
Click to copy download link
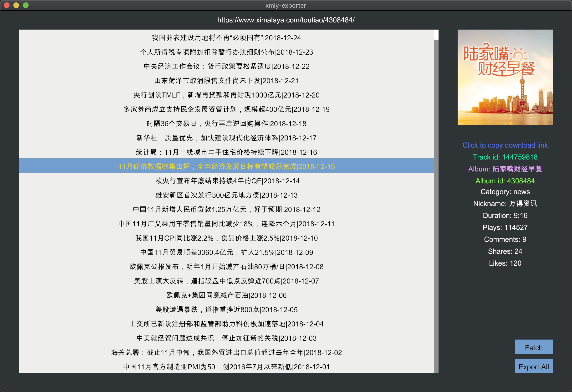pos(505,145)
